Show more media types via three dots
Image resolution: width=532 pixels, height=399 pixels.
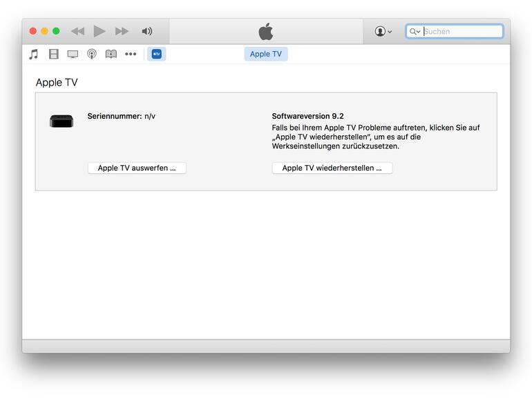pyautogui.click(x=131, y=54)
